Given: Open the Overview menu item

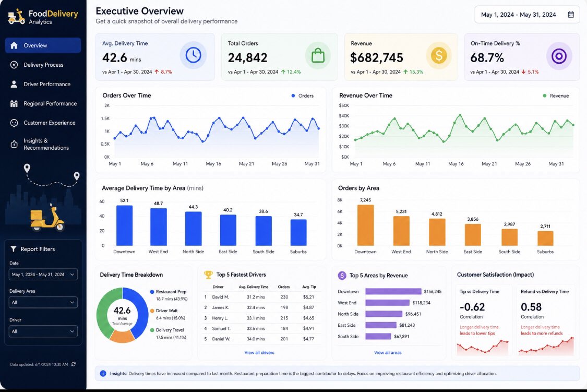Looking at the screenshot, I should click(43, 45).
